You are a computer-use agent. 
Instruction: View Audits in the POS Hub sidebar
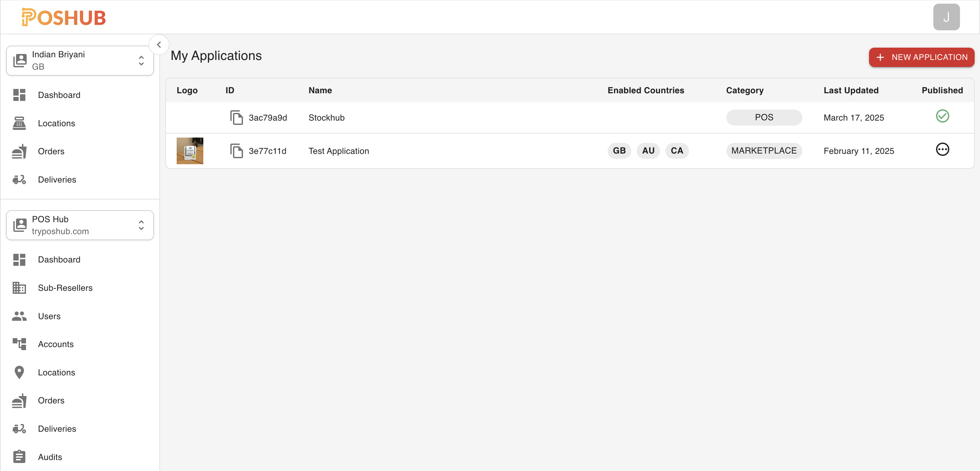(50, 457)
